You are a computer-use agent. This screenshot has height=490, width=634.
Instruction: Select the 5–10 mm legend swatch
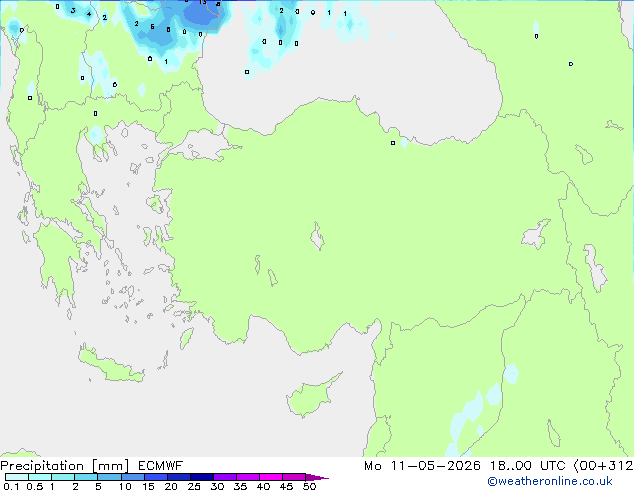(109, 477)
